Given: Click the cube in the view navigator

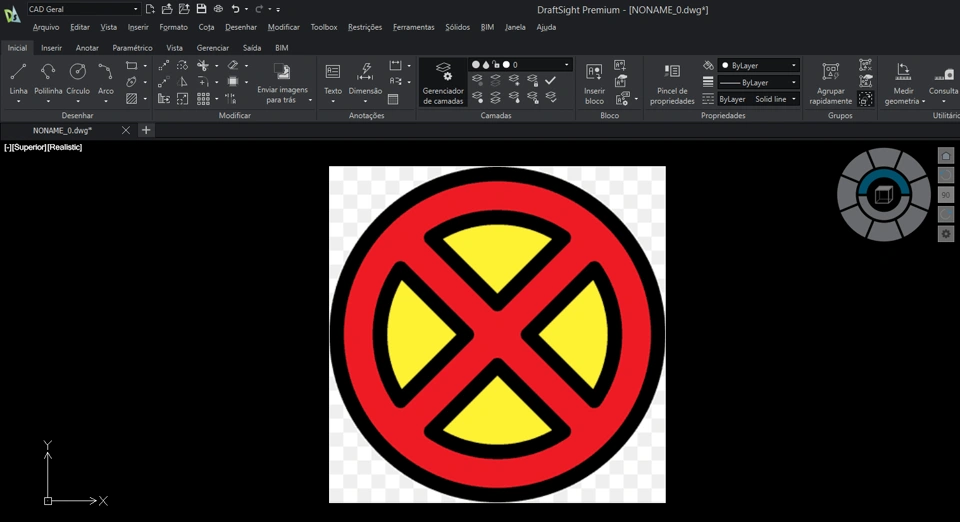Looking at the screenshot, I should (x=883, y=195).
